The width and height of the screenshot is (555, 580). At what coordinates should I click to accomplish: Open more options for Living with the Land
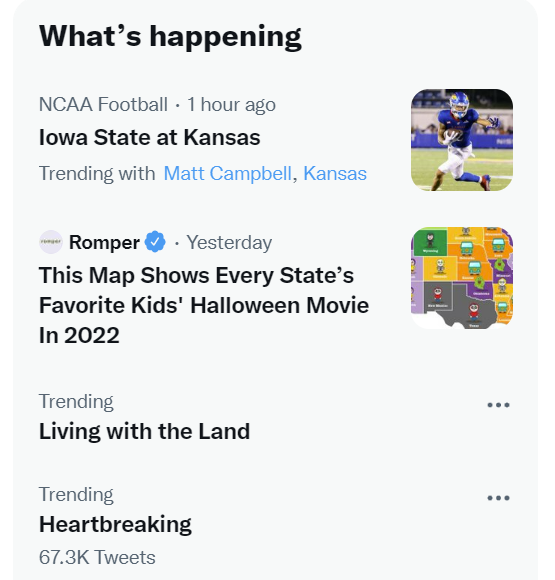[x=498, y=405]
